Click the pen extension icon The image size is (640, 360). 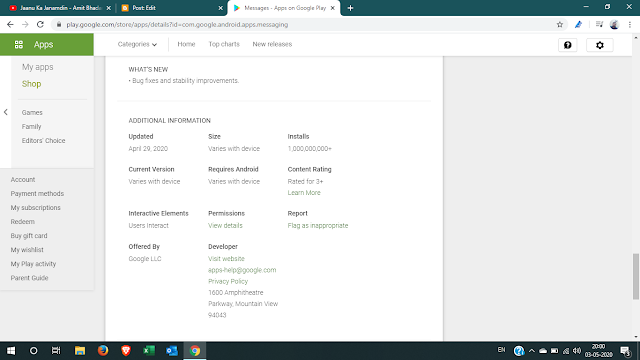(x=578, y=24)
